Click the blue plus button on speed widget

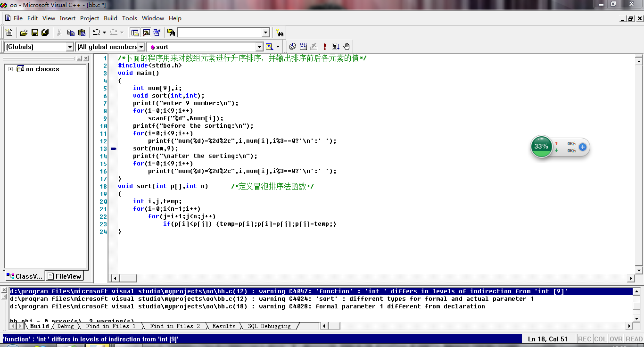pos(583,147)
